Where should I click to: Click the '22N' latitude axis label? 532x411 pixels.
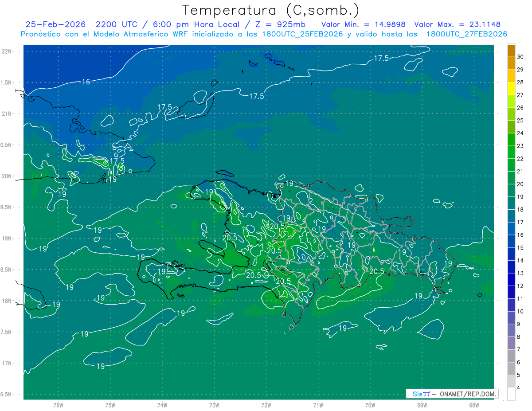[x=6, y=51]
